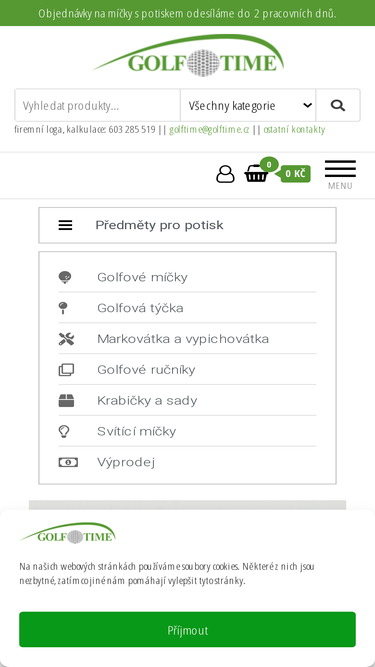
Task: Click the Vyhledat produkty search field
Action: click(x=97, y=105)
